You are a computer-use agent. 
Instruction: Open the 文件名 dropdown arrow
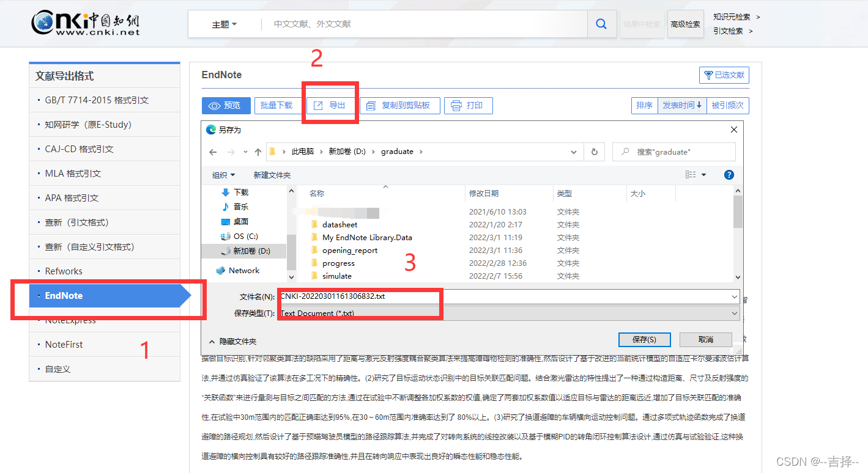734,296
